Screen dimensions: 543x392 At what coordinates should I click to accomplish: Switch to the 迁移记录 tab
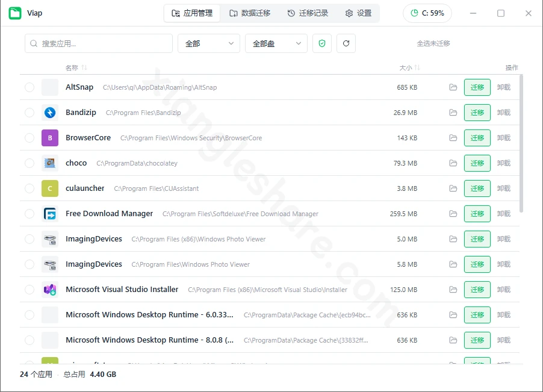click(x=308, y=13)
